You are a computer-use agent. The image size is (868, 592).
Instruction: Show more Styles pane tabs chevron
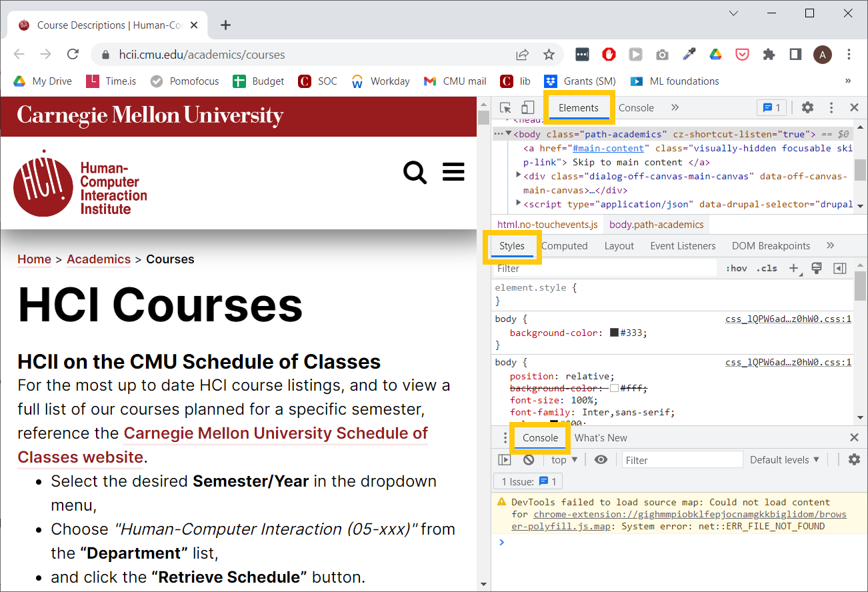[x=830, y=245]
